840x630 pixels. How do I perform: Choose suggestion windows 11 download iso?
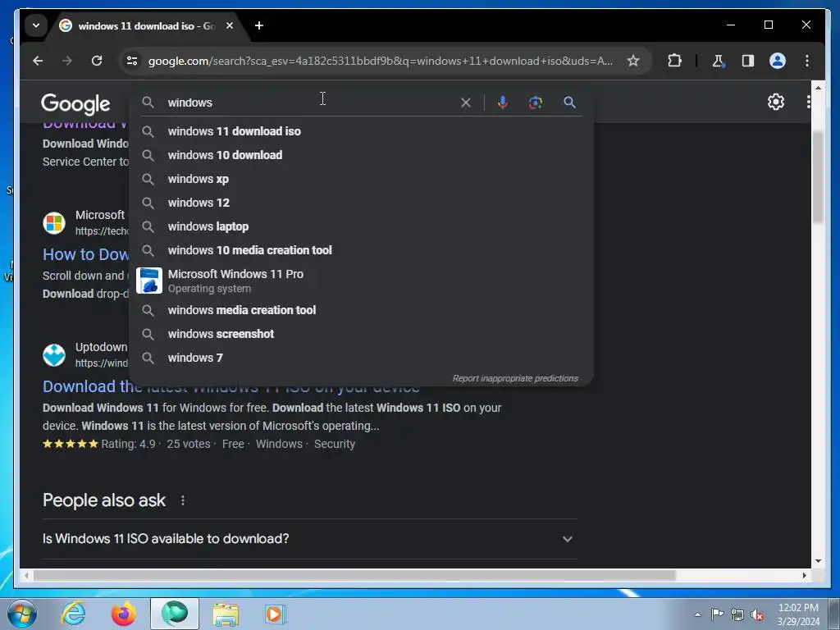pyautogui.click(x=361, y=131)
